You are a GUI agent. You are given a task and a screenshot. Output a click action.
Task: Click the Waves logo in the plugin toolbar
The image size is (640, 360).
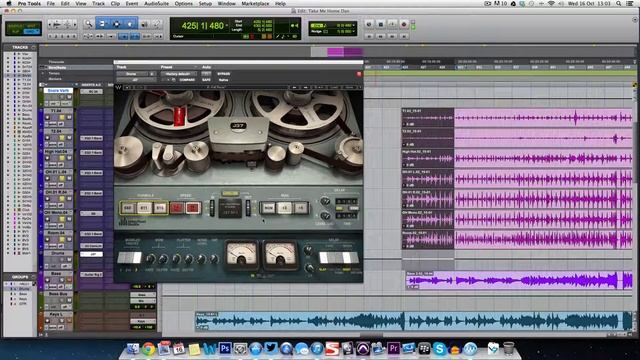tap(118, 87)
